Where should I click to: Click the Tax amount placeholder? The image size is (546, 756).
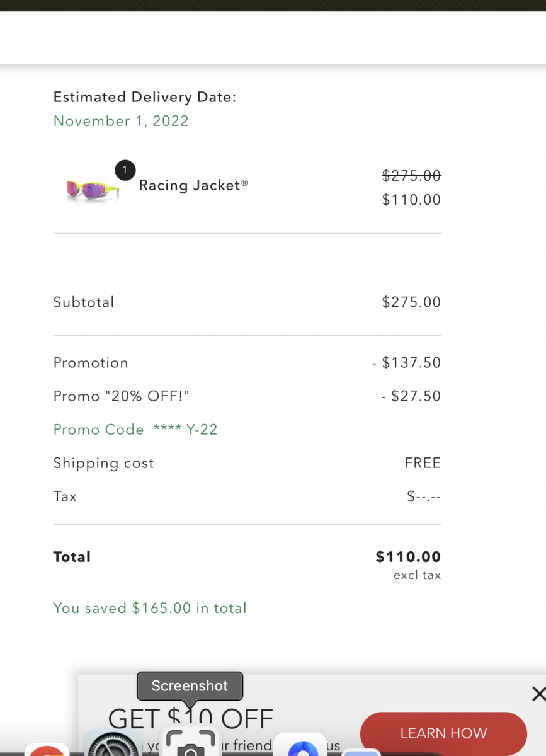point(424,497)
